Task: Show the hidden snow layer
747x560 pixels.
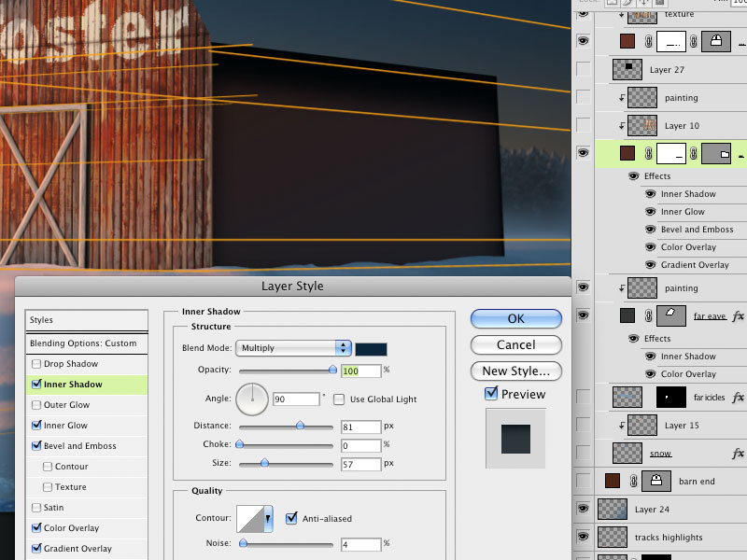Action: (583, 453)
